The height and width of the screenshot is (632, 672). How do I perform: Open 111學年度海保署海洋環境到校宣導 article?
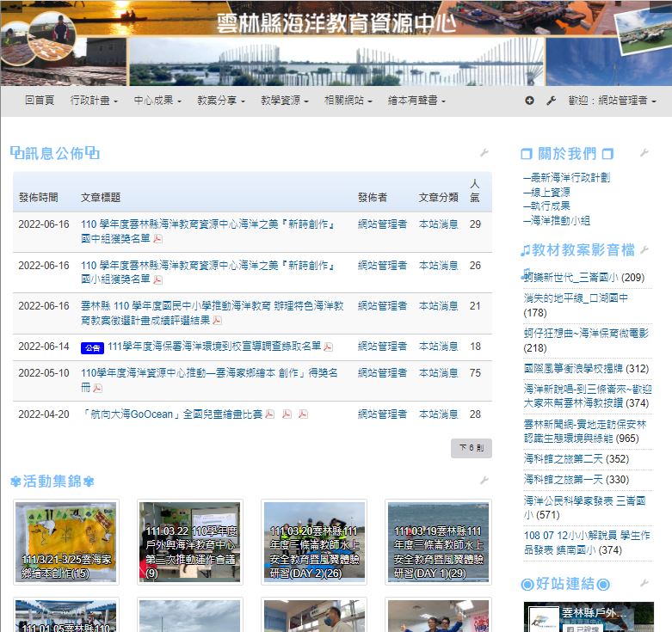click(214, 347)
